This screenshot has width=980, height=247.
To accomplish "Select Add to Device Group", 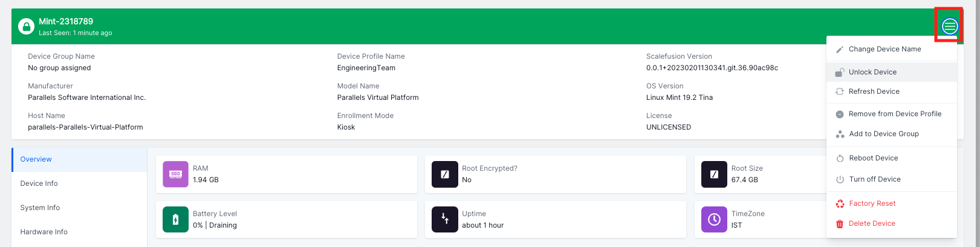I will coord(892,134).
